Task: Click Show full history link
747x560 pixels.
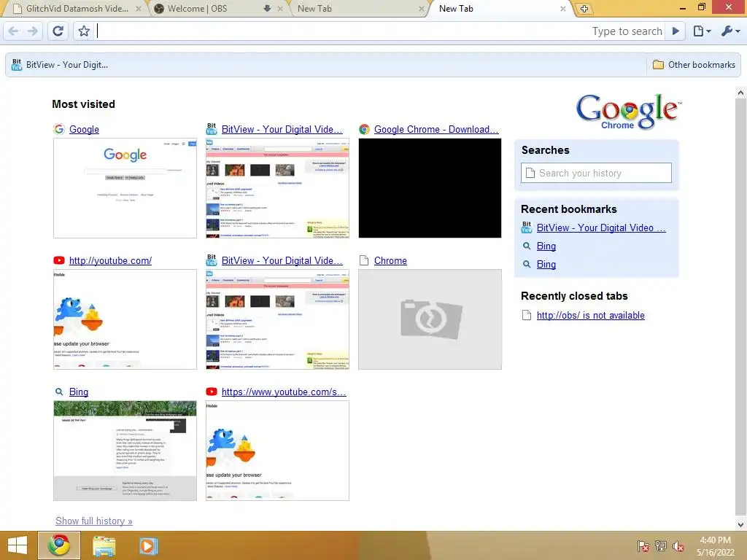Action: 94,521
